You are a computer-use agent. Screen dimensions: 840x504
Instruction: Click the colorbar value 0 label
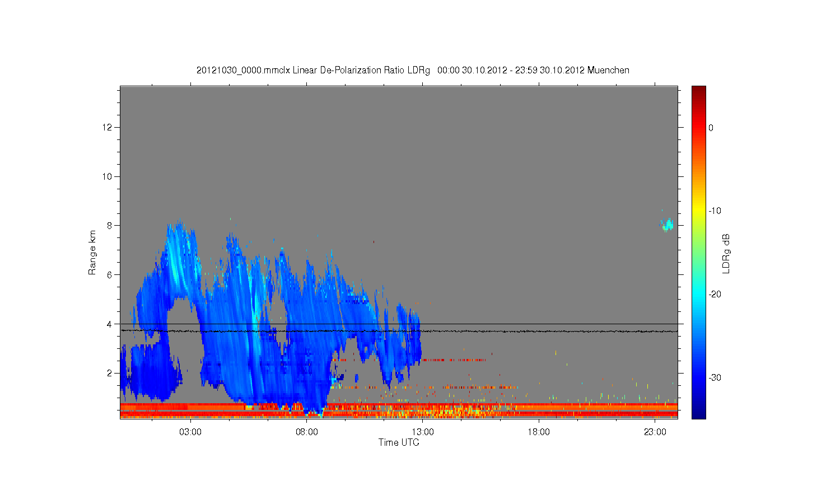pos(711,128)
